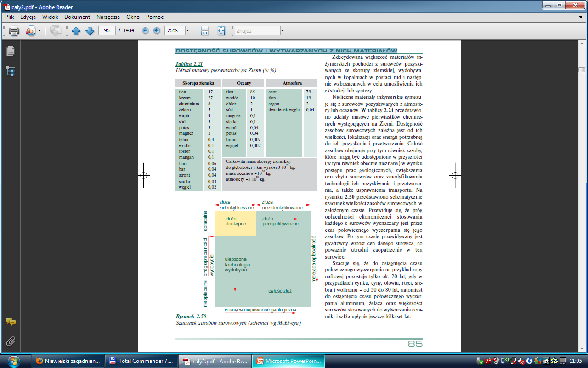Go to previous page with up arrow
The width and height of the screenshot is (588, 368).
(x=76, y=31)
